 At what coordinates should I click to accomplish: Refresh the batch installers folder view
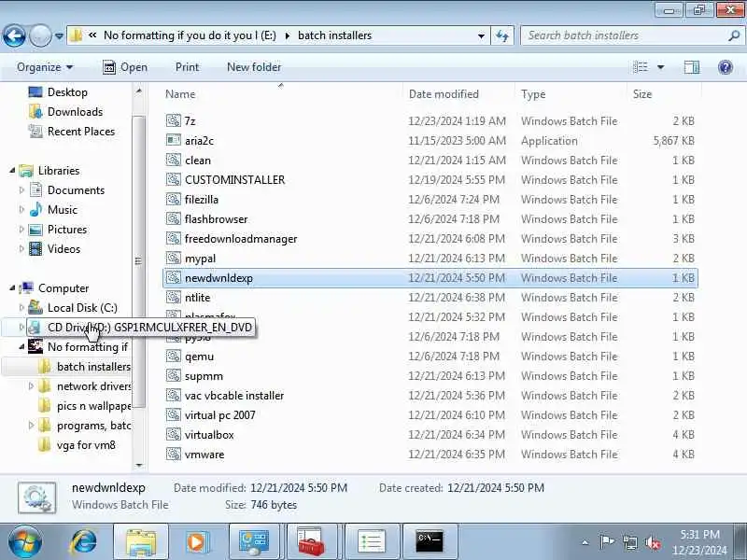[x=502, y=35]
